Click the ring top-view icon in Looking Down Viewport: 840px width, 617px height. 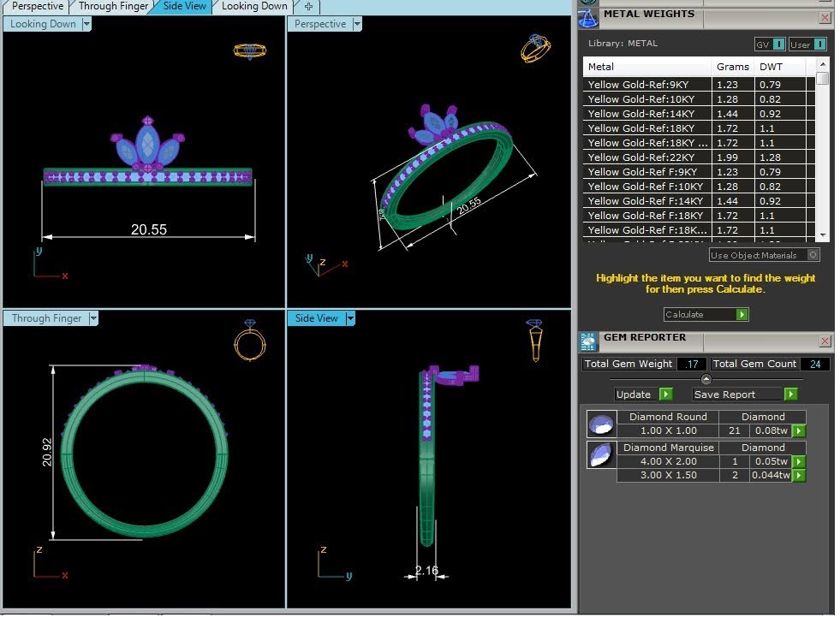point(250,50)
